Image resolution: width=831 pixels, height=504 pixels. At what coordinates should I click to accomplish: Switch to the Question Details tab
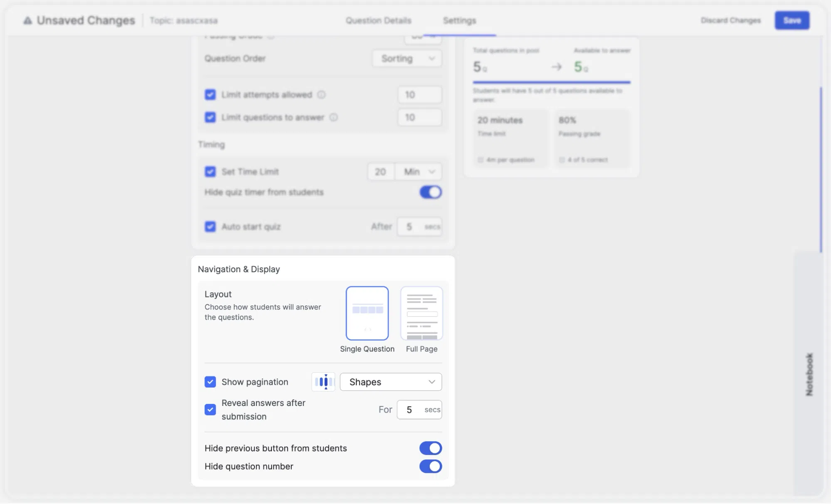click(x=378, y=20)
